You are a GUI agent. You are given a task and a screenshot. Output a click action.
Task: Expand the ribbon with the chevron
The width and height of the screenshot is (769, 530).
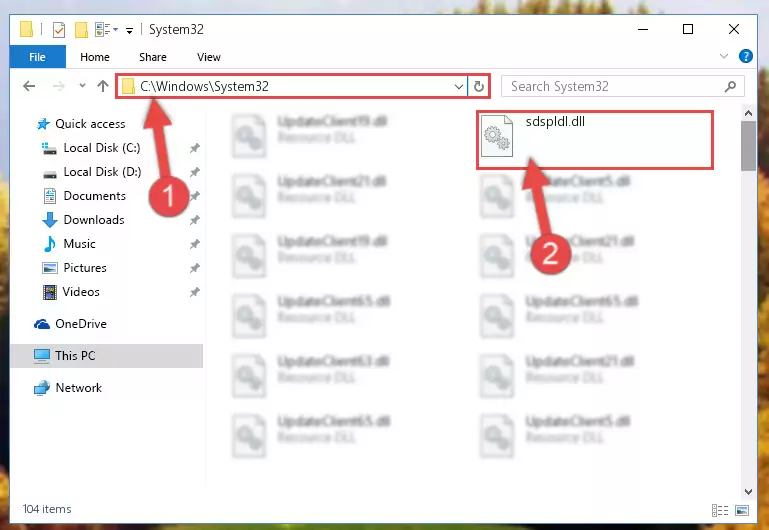pos(723,56)
